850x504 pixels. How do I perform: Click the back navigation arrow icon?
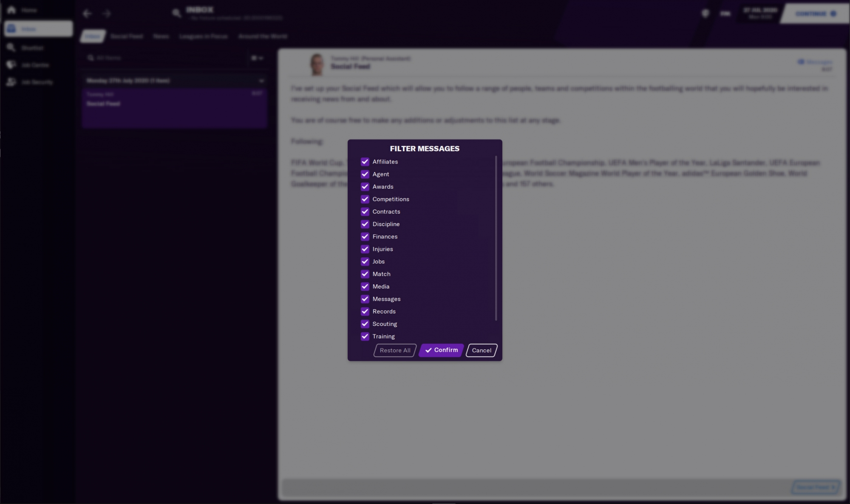click(x=88, y=13)
